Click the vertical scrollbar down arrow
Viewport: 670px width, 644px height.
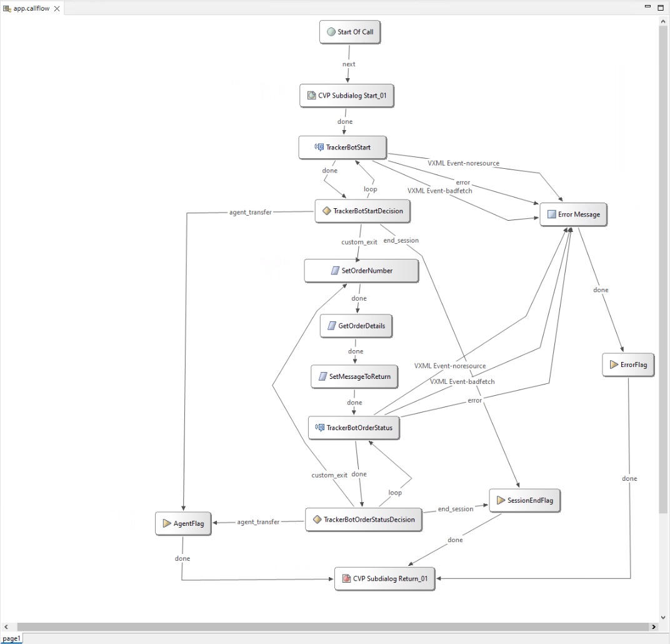tap(663, 618)
